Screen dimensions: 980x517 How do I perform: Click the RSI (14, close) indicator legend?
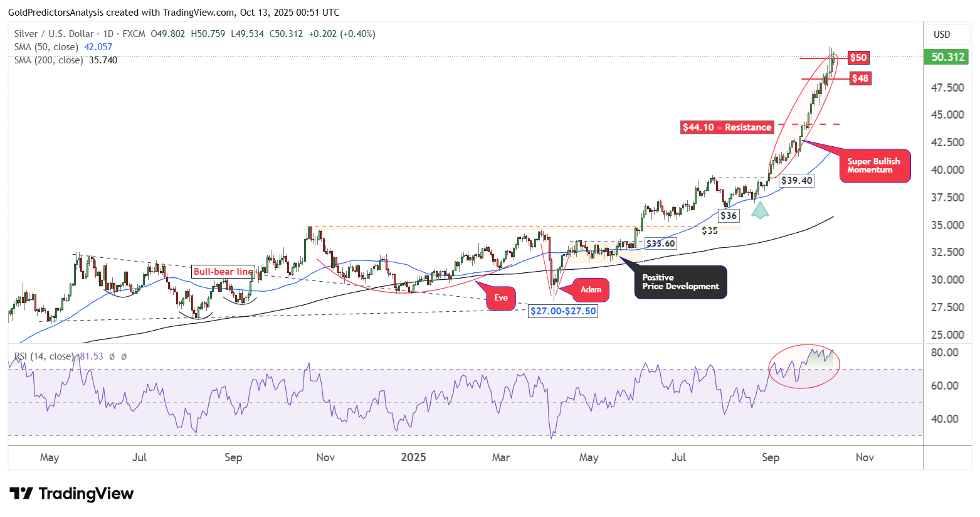(44, 356)
